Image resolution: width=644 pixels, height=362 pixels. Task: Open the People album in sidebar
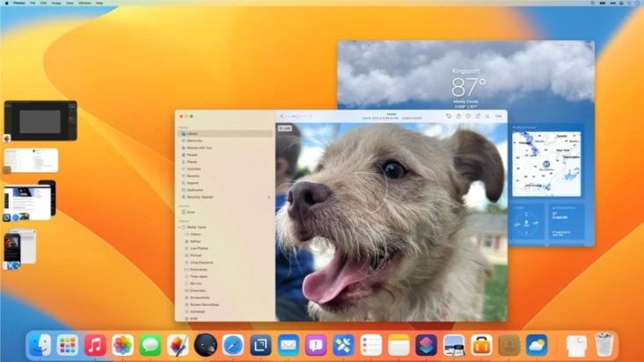(x=192, y=155)
